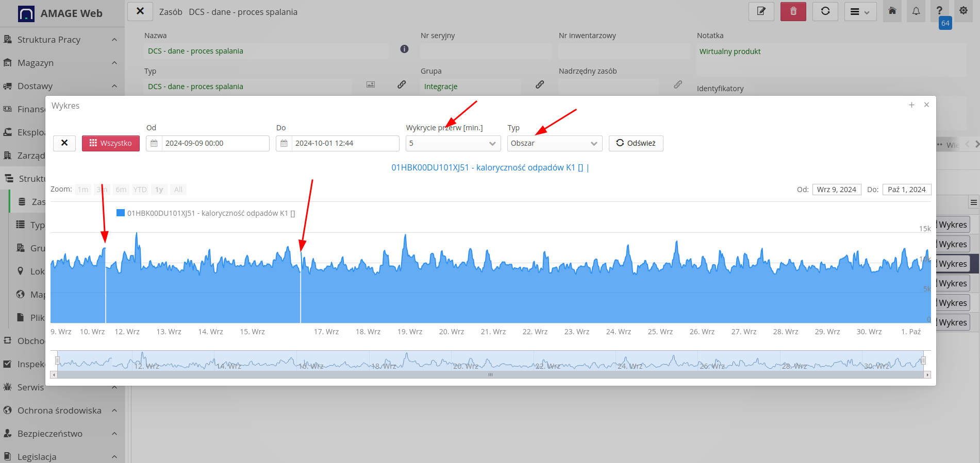980x463 pixels.
Task: Click the edit pencil icon in top toolbar
Action: tap(761, 11)
